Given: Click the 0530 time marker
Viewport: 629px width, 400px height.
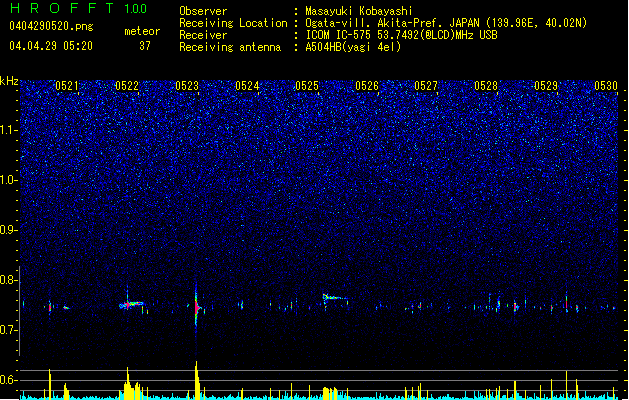Looking at the screenshot, I should [606, 86].
